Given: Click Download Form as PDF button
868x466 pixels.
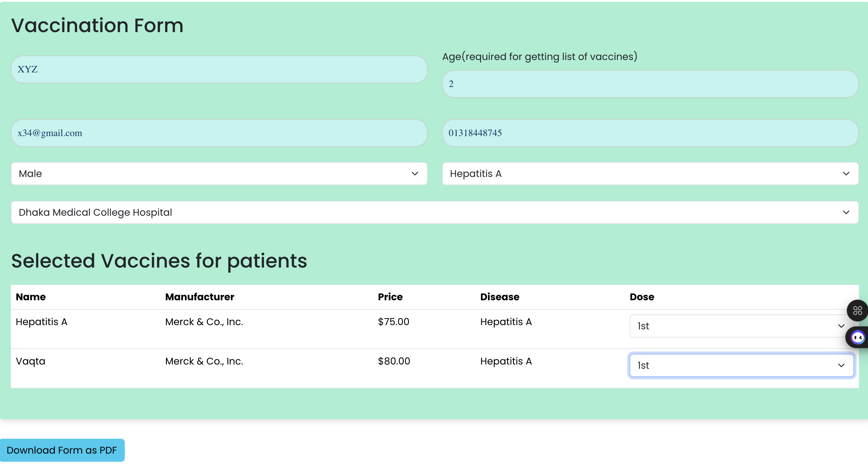Looking at the screenshot, I should click(62, 450).
